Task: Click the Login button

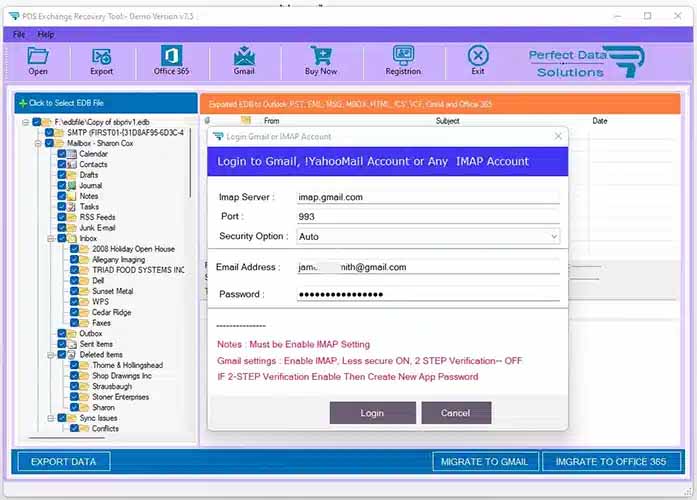Action: [373, 413]
